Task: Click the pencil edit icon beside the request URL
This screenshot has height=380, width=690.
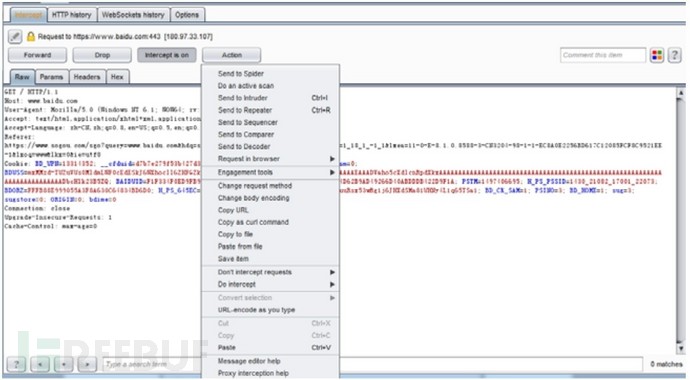Action: [x=15, y=37]
